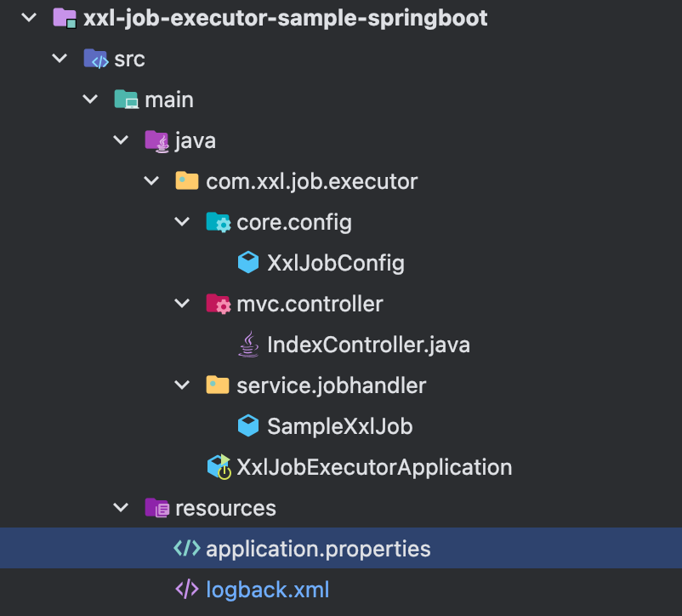The height and width of the screenshot is (616, 682).
Task: Open IndexController.java from the tree
Action: [367, 344]
